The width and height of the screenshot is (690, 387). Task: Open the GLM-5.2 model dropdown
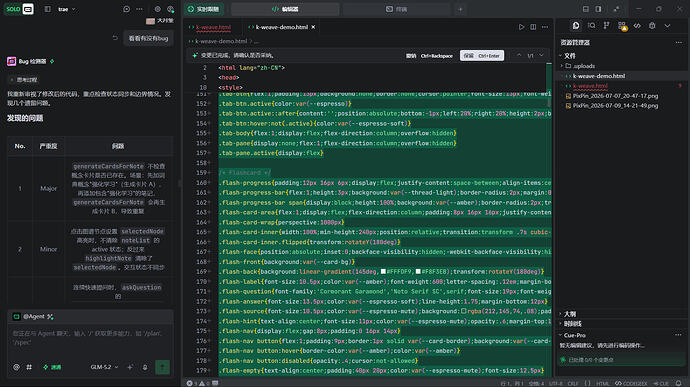tap(104, 367)
